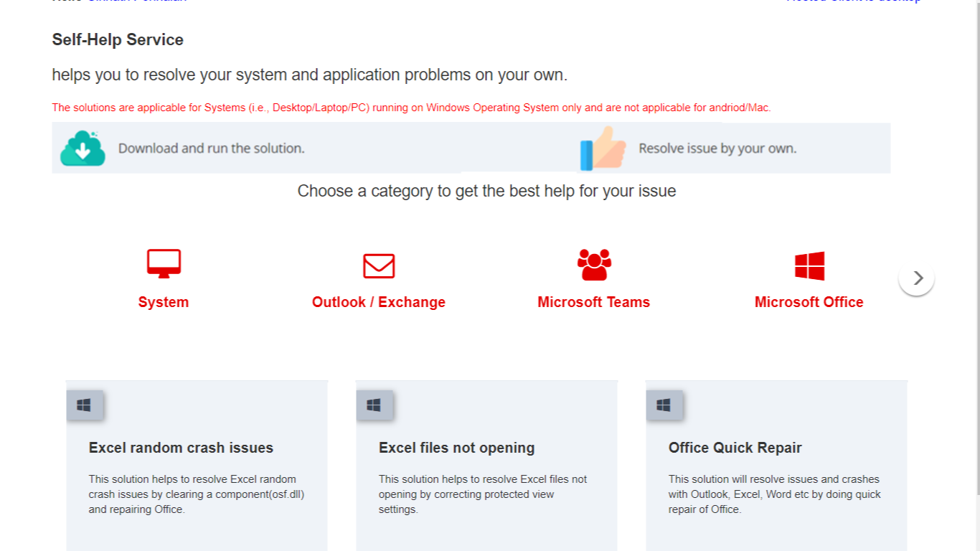Click Windows icon on Office Quick Repair card
980x551 pixels.
(x=664, y=405)
